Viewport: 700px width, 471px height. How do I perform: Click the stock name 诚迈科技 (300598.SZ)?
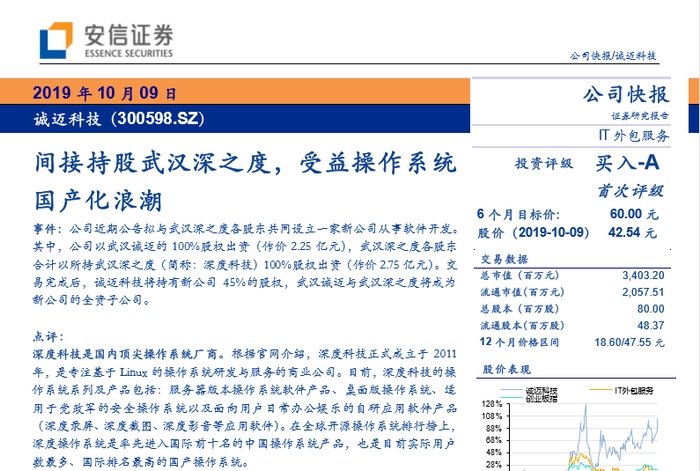[118, 119]
